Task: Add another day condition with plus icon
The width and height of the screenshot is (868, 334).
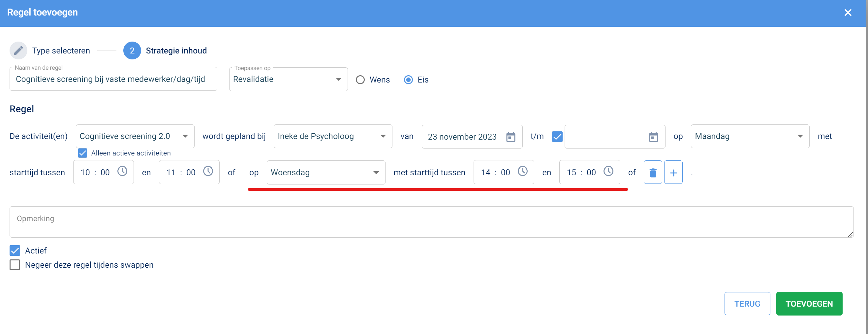Action: pyautogui.click(x=673, y=172)
